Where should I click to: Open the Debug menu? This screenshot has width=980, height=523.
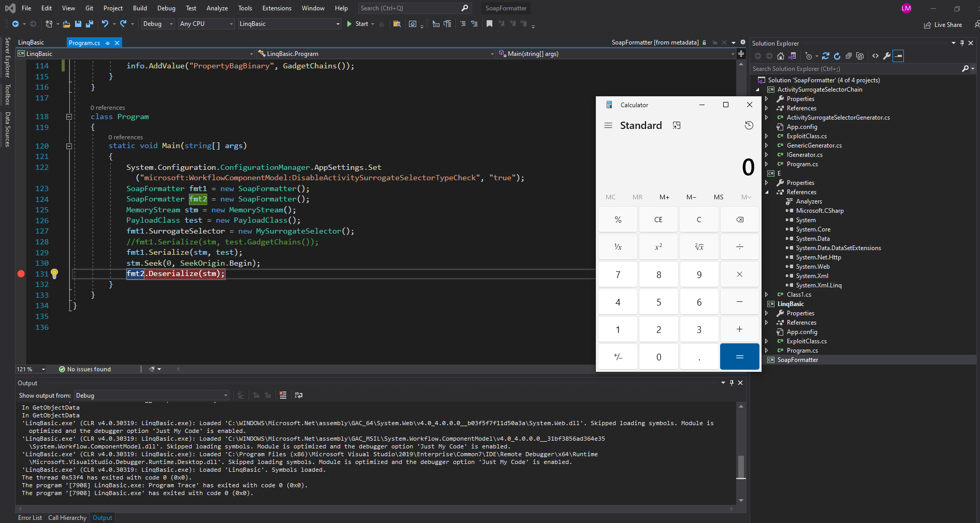pyautogui.click(x=166, y=8)
